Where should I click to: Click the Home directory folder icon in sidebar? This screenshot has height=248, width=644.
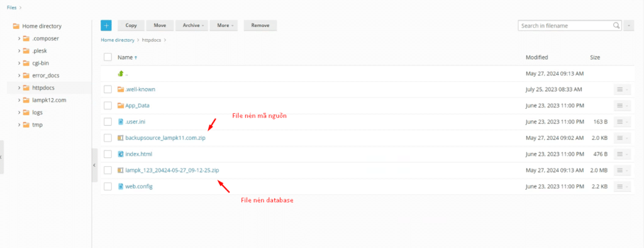click(x=16, y=26)
